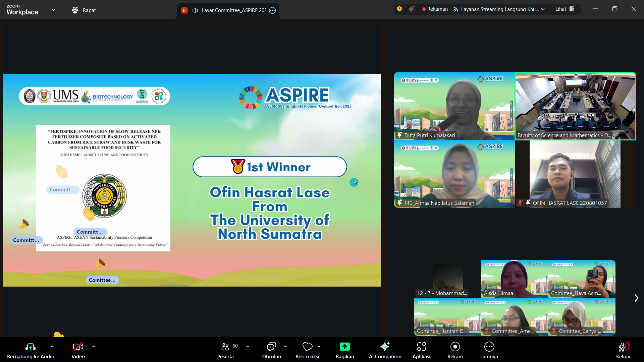Expand audio options arrow beside Bergabung ke Audio
This screenshot has width=644, height=362.
click(52, 347)
